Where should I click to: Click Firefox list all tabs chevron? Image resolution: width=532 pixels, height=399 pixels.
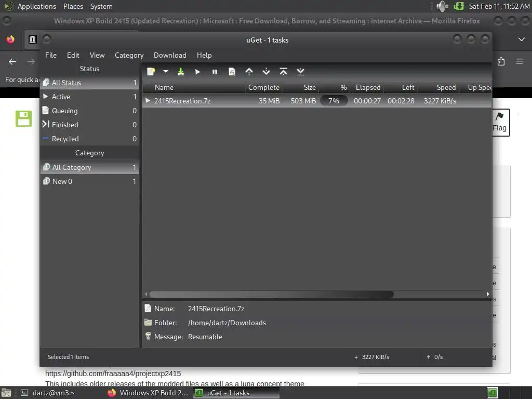[522, 39]
